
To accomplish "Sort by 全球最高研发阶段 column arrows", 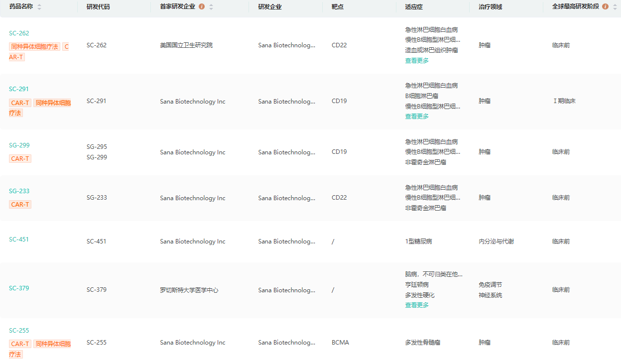I will click(x=615, y=7).
